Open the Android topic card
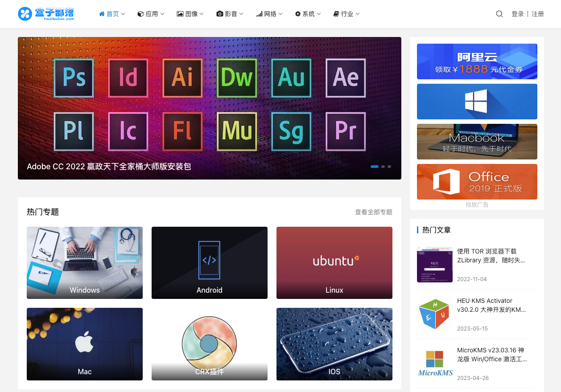Screen dimensions: 561x392 (210, 263)
